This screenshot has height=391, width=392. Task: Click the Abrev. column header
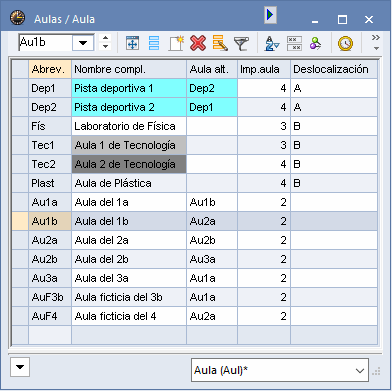click(50, 69)
